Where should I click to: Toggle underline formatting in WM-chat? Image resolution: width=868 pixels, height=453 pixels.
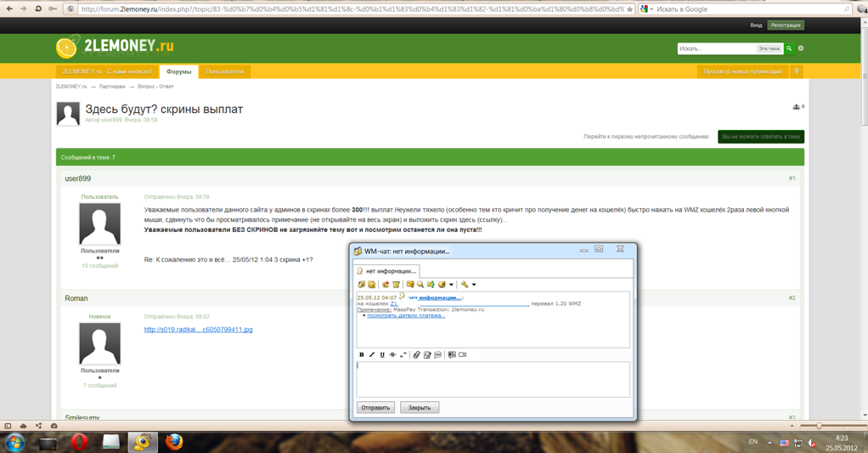click(x=382, y=354)
